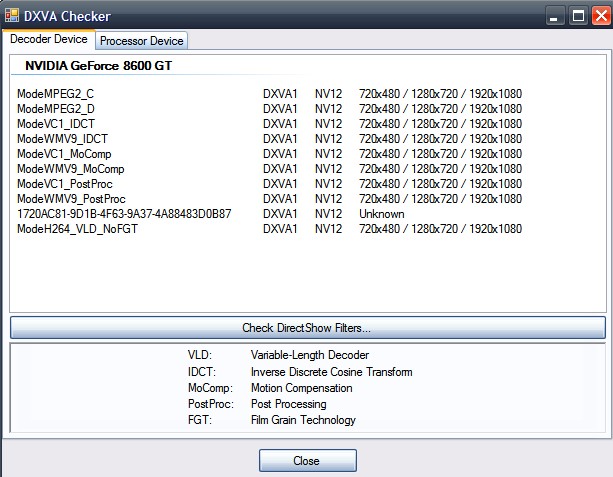Click the NVIDIA GeForce 8600 GT header
The width and height of the screenshot is (613, 477).
(x=98, y=66)
